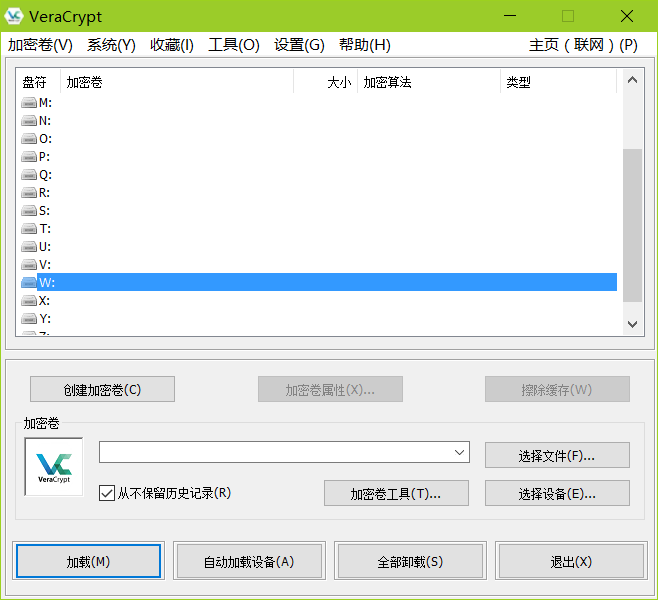
Task: Expand the volume path dropdown arrow
Action: [460, 453]
